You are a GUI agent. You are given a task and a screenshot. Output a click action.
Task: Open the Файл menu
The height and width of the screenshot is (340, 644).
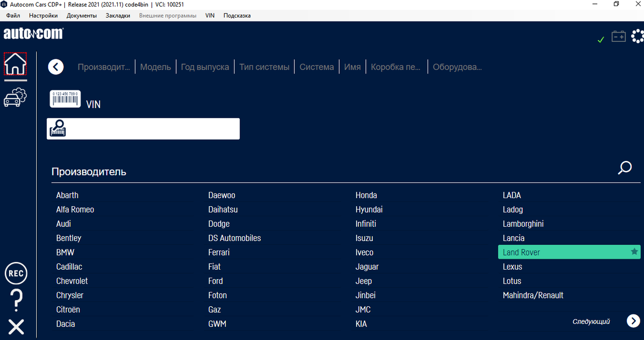13,16
